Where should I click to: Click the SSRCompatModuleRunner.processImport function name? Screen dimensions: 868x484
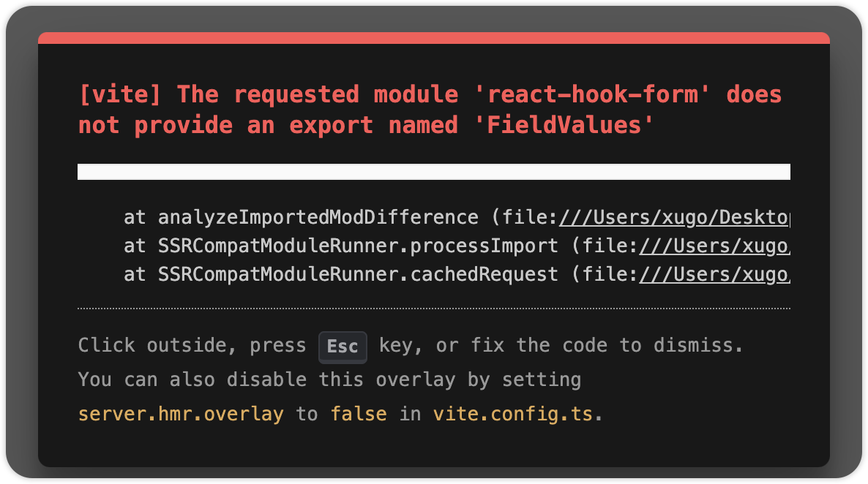[357, 246]
